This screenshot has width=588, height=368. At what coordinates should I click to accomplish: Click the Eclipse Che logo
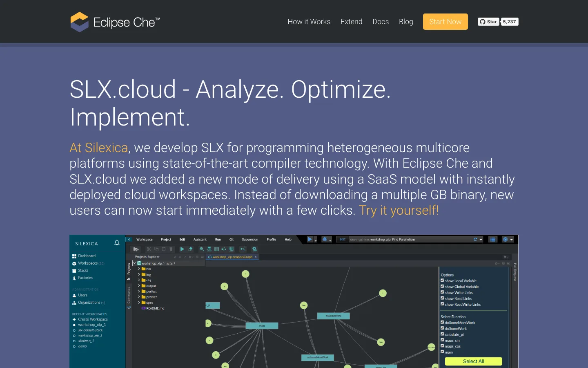(x=115, y=22)
